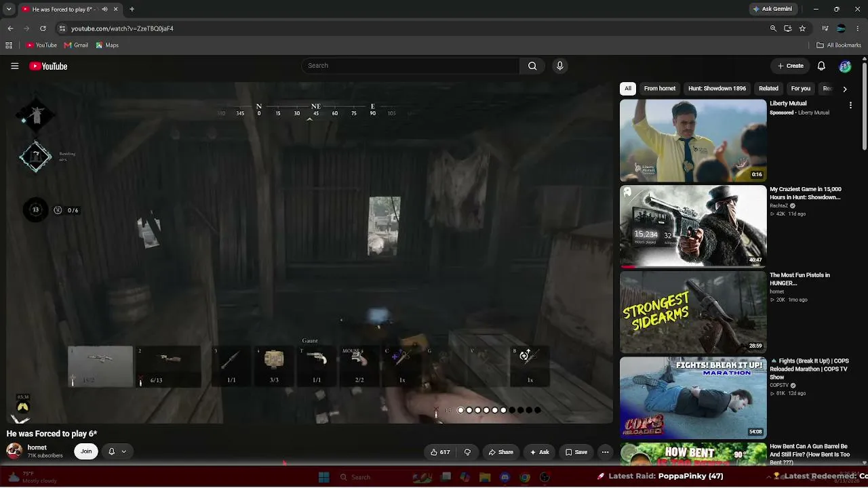Dislike this video
Viewport: 868px width, 488px height.
[x=467, y=452]
